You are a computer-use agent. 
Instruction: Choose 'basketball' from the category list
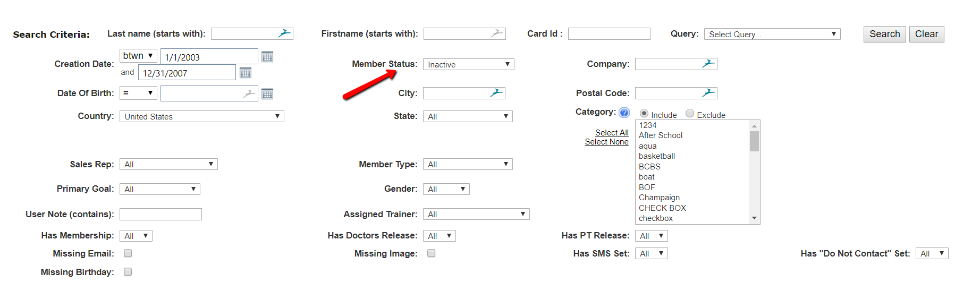[657, 156]
